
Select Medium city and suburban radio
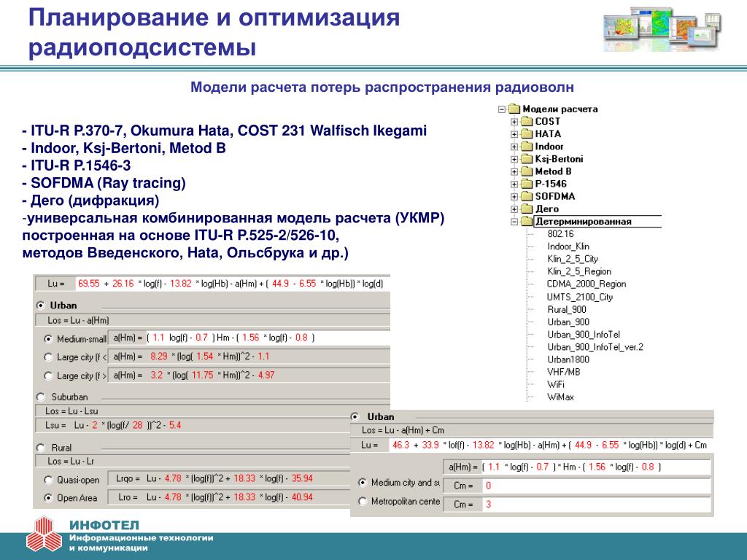pos(363,483)
